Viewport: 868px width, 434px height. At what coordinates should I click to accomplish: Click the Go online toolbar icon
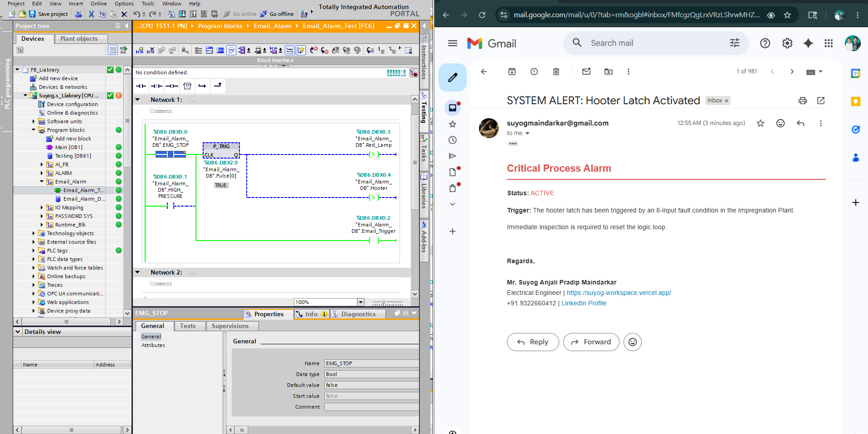click(240, 14)
